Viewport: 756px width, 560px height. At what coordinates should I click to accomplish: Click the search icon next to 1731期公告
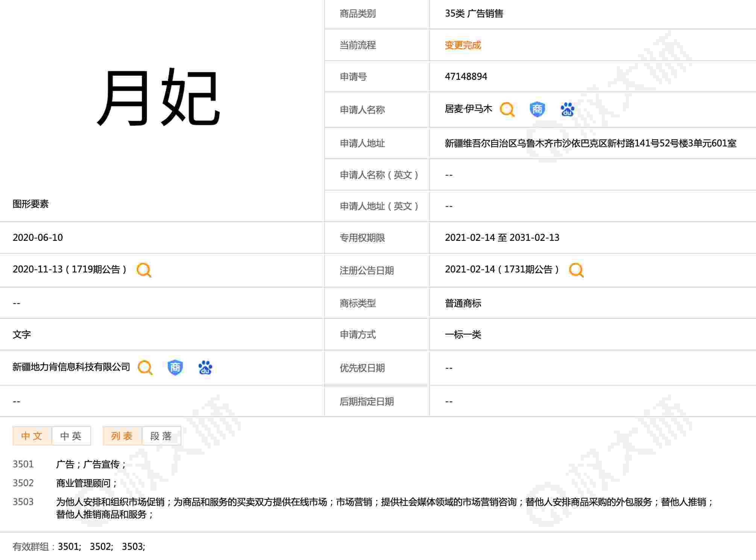pos(576,270)
